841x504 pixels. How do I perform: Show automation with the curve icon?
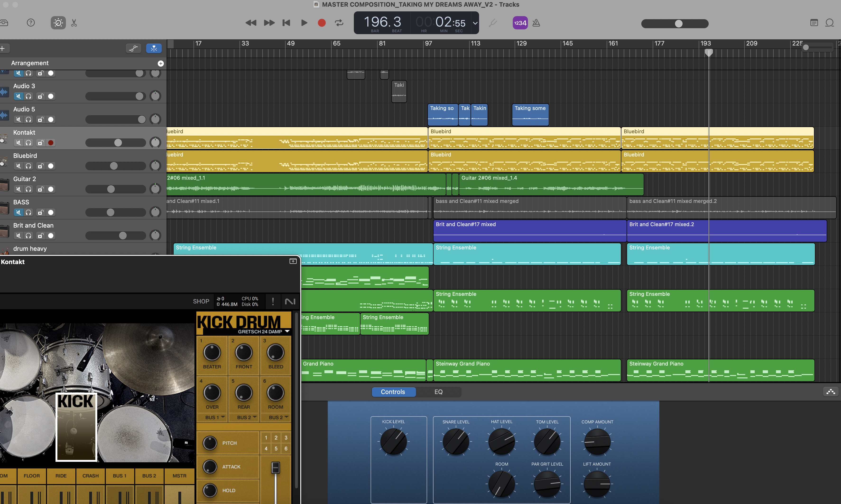click(133, 49)
